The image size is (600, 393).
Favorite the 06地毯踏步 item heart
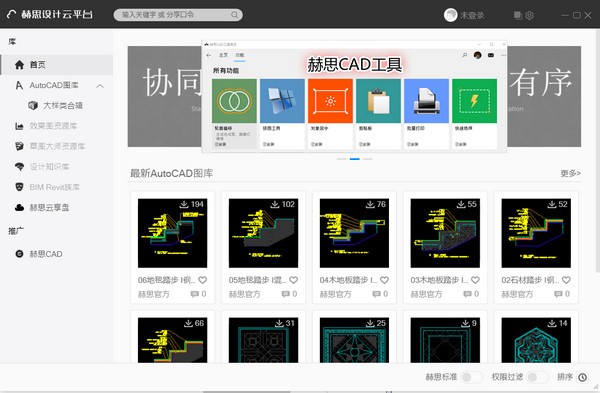[x=203, y=280]
